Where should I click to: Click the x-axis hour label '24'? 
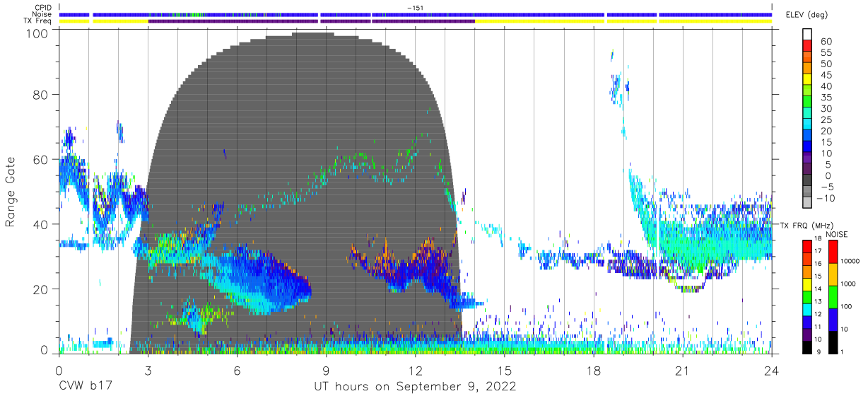[x=771, y=370]
